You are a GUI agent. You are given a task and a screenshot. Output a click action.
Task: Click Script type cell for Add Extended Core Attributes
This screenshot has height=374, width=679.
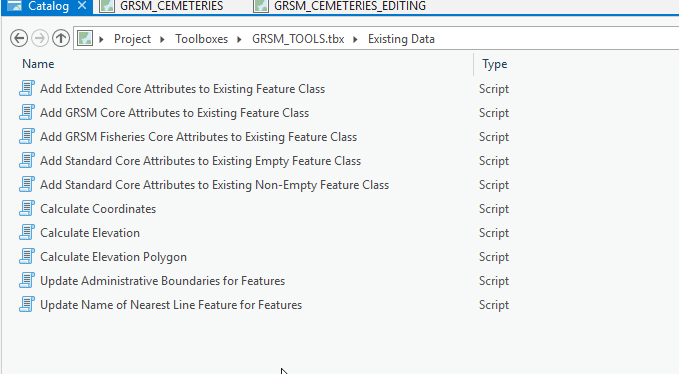point(494,89)
